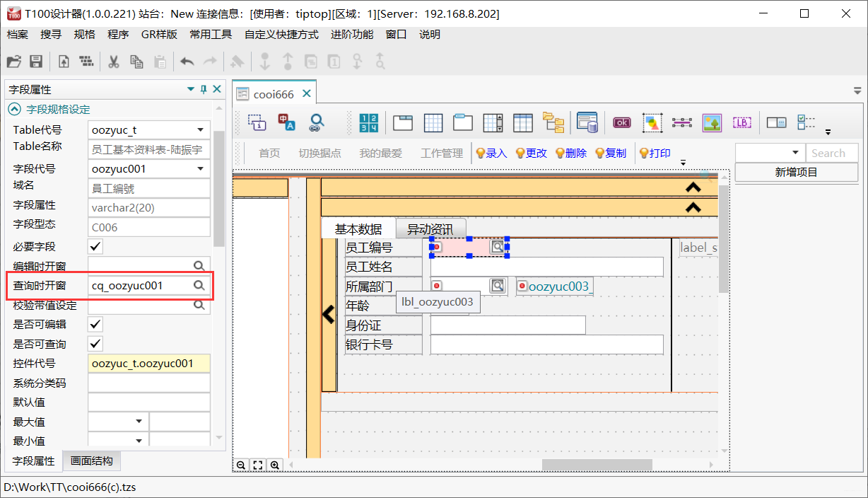Open the 字段代号 dropdown
Image resolution: width=868 pixels, height=498 pixels.
coord(201,169)
